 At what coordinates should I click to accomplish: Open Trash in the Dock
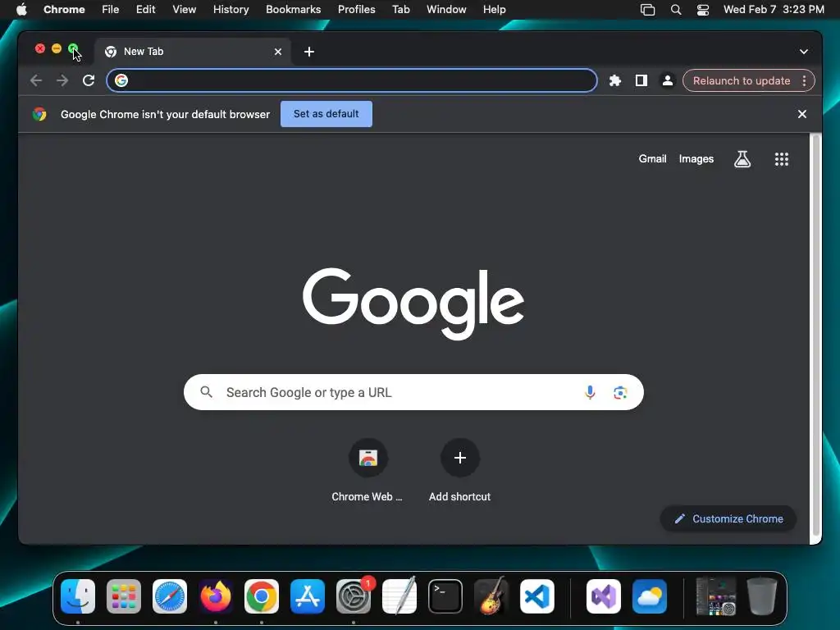tap(762, 596)
